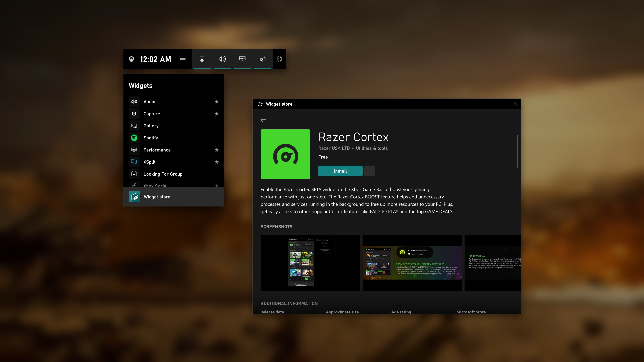
Task: Select the Spotify widget menu item
Action: tap(150, 137)
